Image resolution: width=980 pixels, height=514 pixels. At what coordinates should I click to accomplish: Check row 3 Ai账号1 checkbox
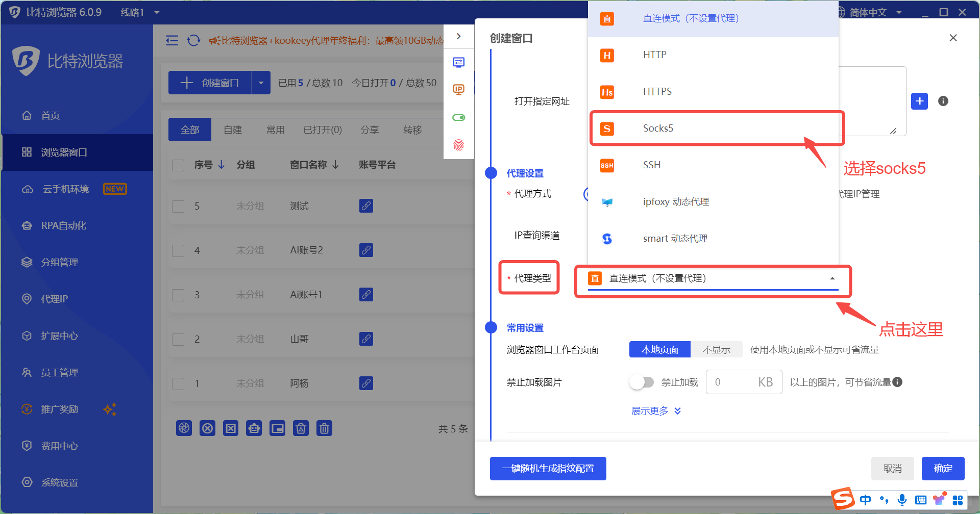[x=178, y=295]
